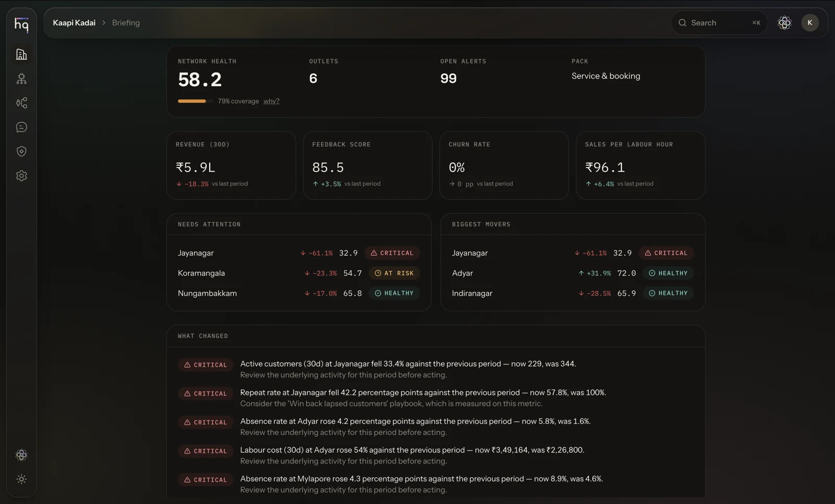Open the shield icon in sidebar
The width and height of the screenshot is (835, 504).
point(21,151)
